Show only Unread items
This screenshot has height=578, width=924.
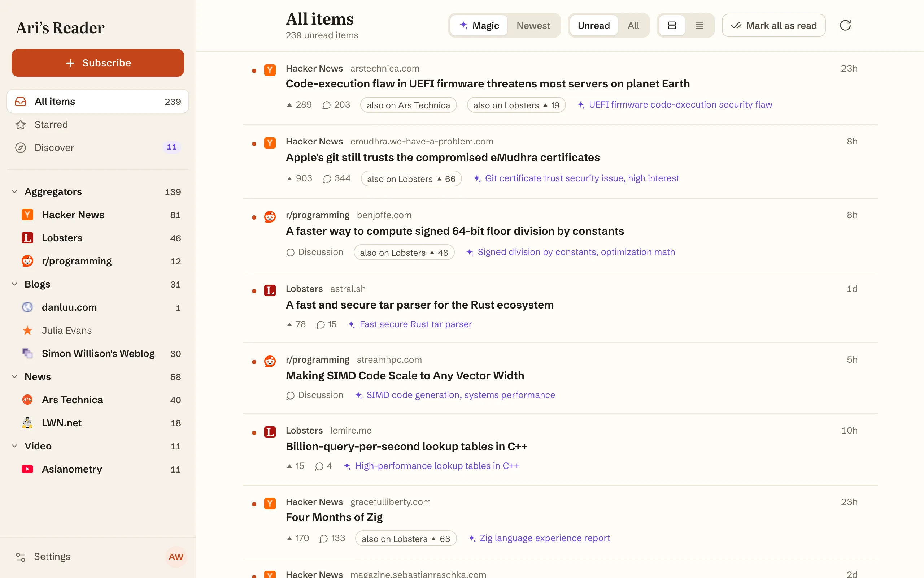point(593,26)
